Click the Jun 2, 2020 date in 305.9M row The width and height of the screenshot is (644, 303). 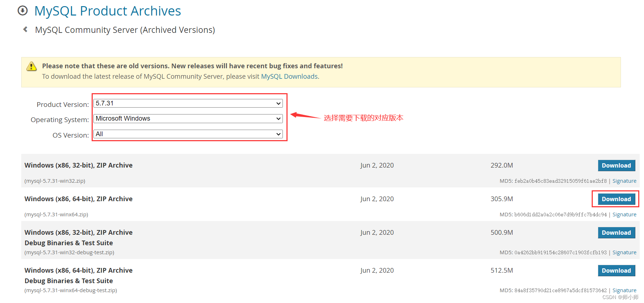point(377,199)
